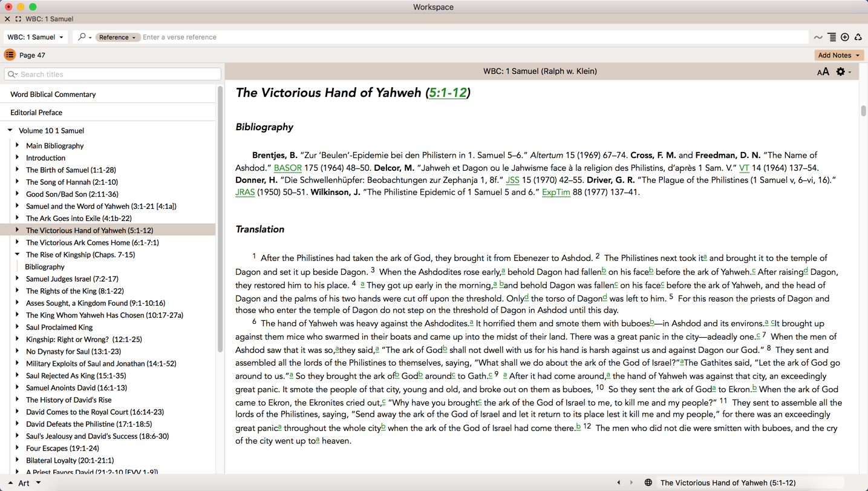Click the status bar section title field

click(x=750, y=483)
